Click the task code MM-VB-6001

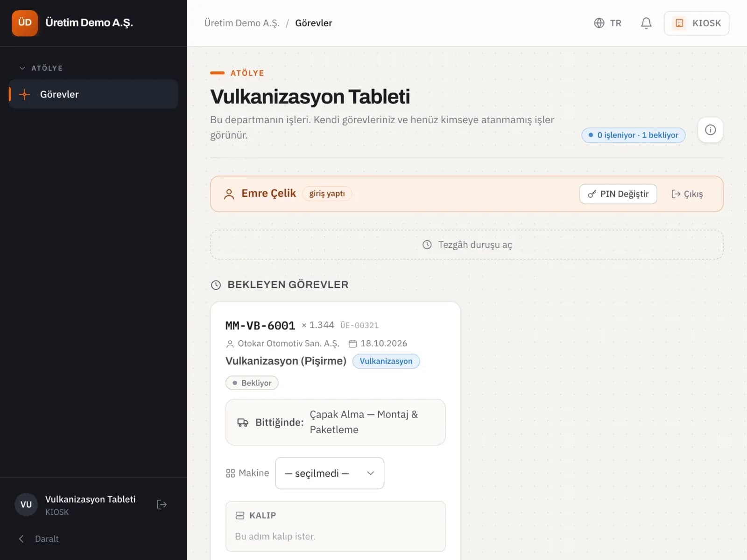pos(260,325)
